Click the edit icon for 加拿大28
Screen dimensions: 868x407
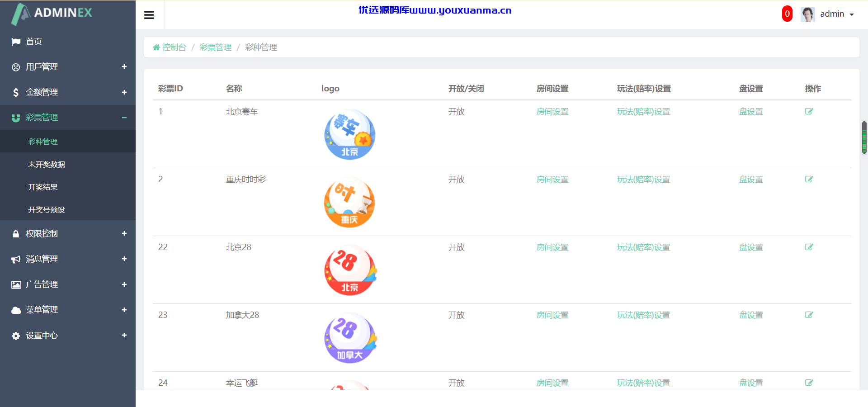[x=809, y=315]
